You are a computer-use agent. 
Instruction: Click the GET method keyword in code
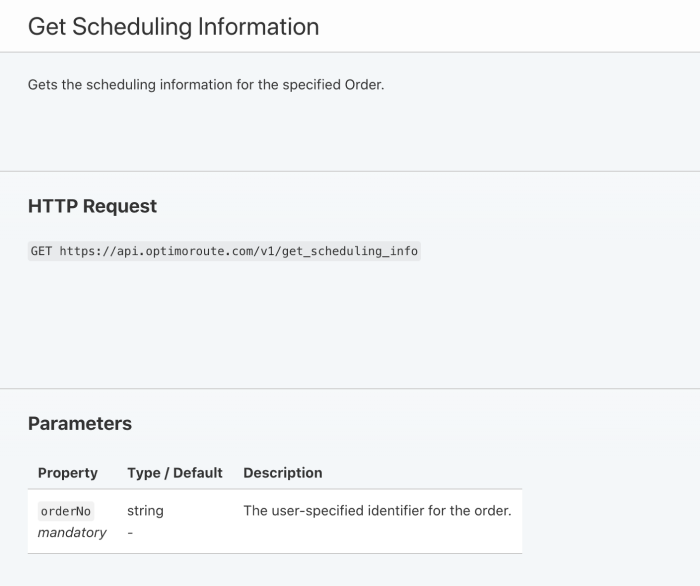coord(41,251)
